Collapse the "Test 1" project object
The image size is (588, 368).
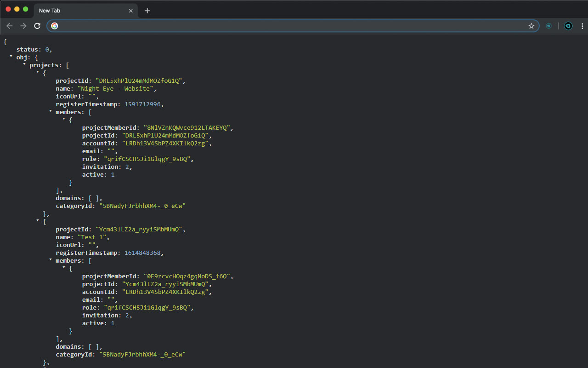37,221
